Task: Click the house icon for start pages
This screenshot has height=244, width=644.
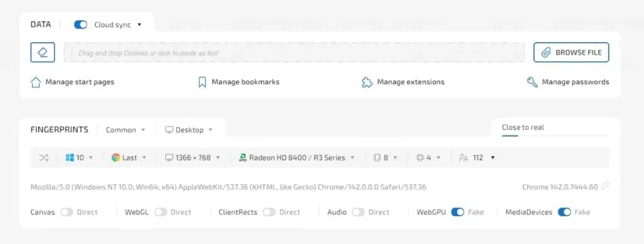Action: click(36, 82)
